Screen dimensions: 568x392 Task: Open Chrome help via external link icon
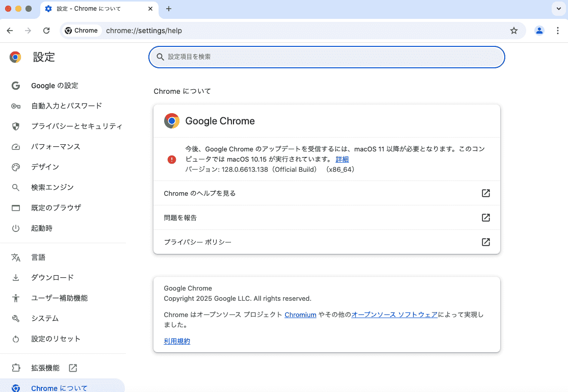click(485, 193)
